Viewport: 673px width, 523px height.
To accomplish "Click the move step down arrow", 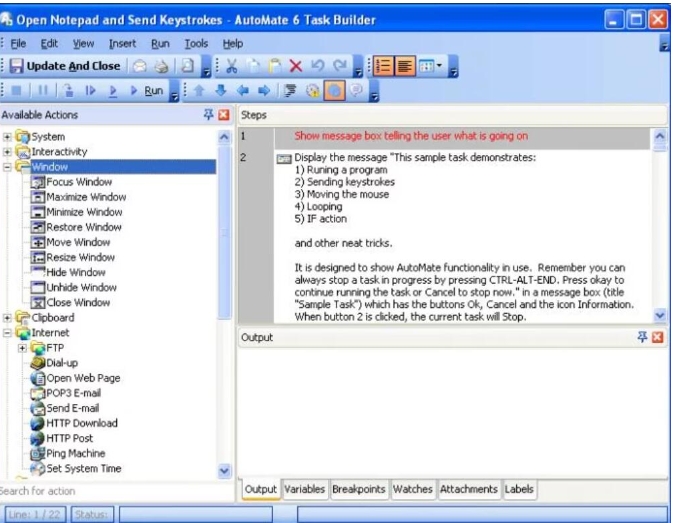I will pyautogui.click(x=221, y=91).
